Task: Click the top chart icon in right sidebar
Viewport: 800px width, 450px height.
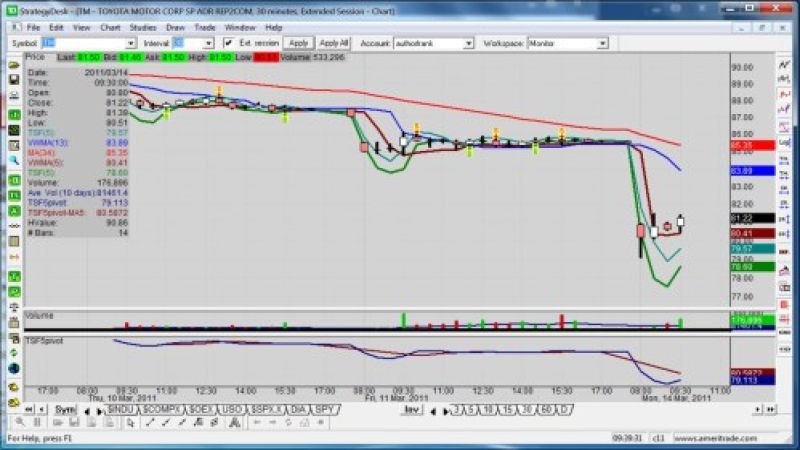Action: tap(782, 66)
